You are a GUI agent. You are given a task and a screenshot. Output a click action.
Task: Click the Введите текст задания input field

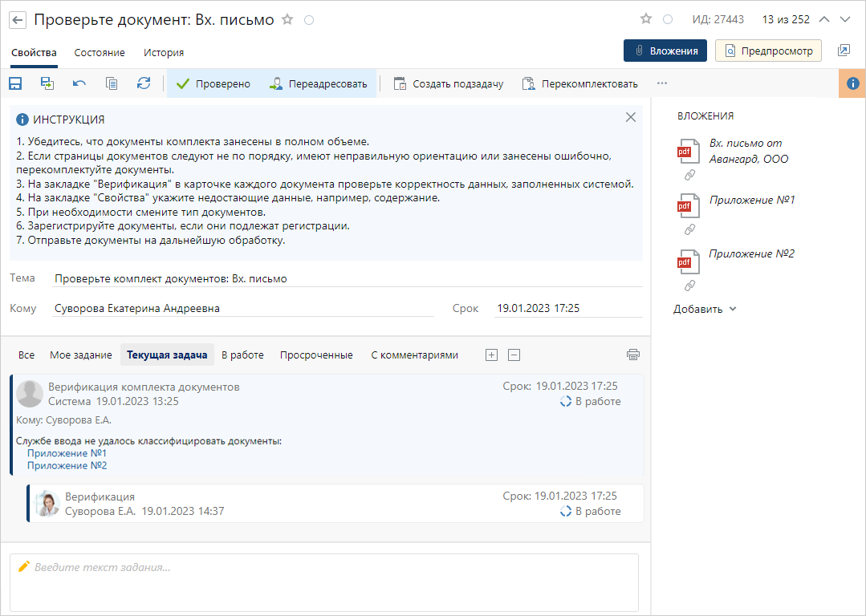324,582
